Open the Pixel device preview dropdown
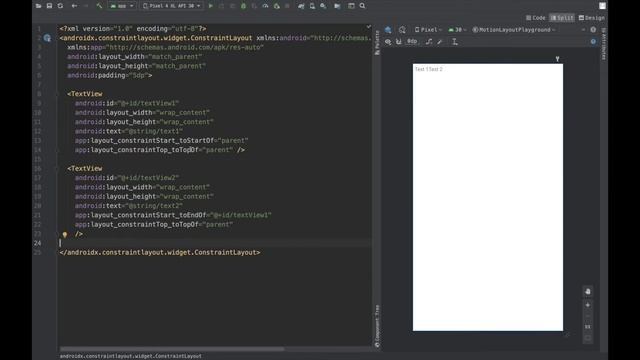The image size is (640, 360). 428,30
